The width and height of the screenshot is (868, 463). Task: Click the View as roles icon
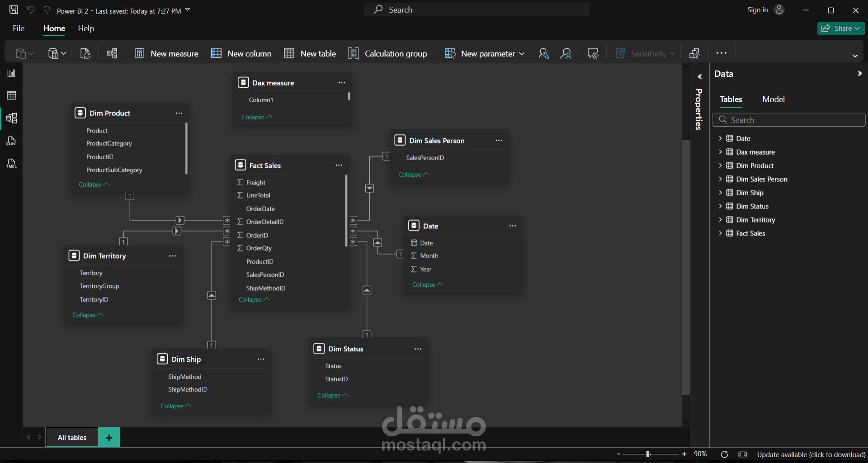(566, 53)
